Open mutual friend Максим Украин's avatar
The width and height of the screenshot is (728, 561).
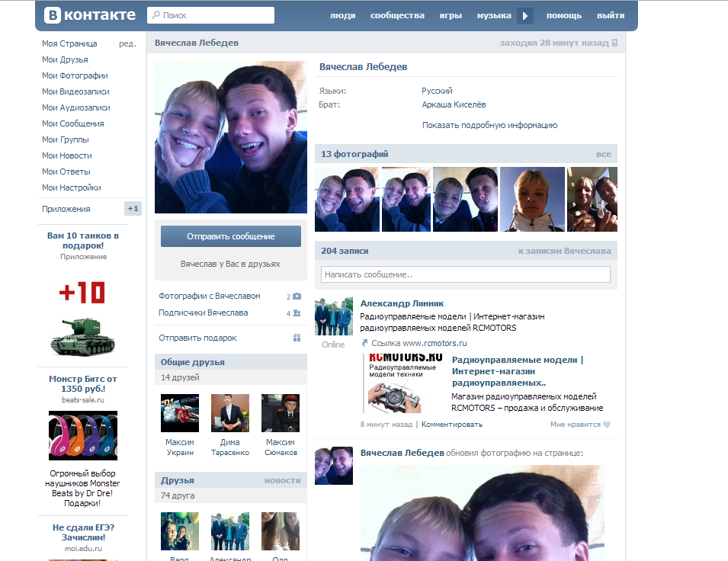(x=180, y=413)
